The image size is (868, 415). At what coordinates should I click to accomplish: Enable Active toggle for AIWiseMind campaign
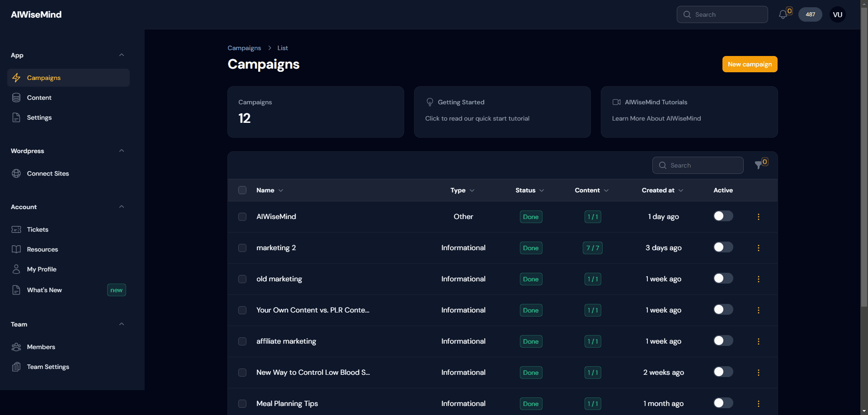pos(723,216)
